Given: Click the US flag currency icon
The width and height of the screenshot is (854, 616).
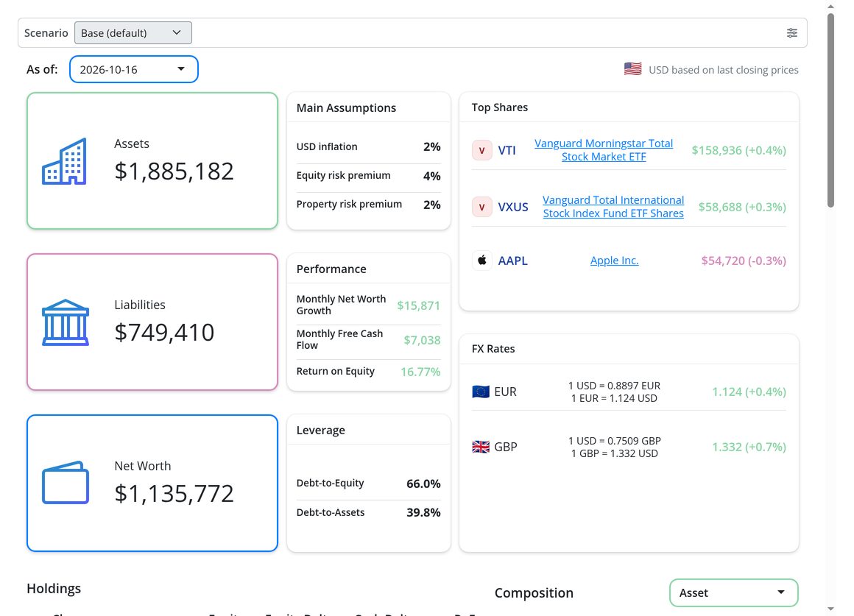Looking at the screenshot, I should (632, 69).
